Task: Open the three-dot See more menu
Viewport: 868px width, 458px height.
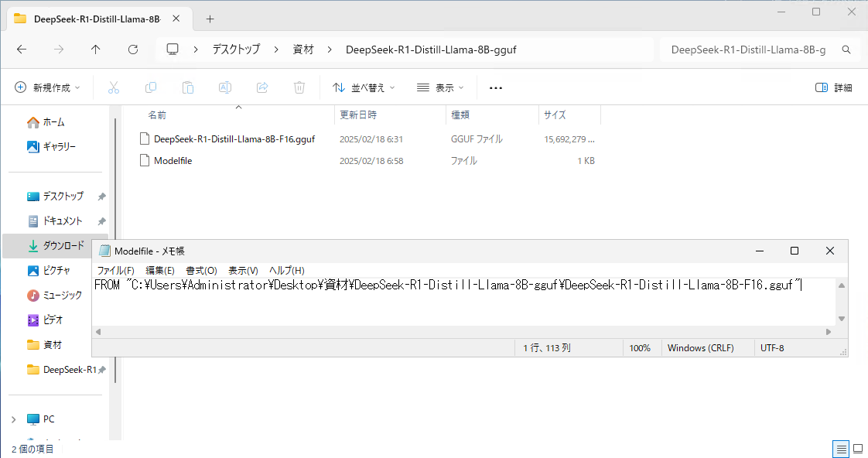Action: (x=496, y=87)
